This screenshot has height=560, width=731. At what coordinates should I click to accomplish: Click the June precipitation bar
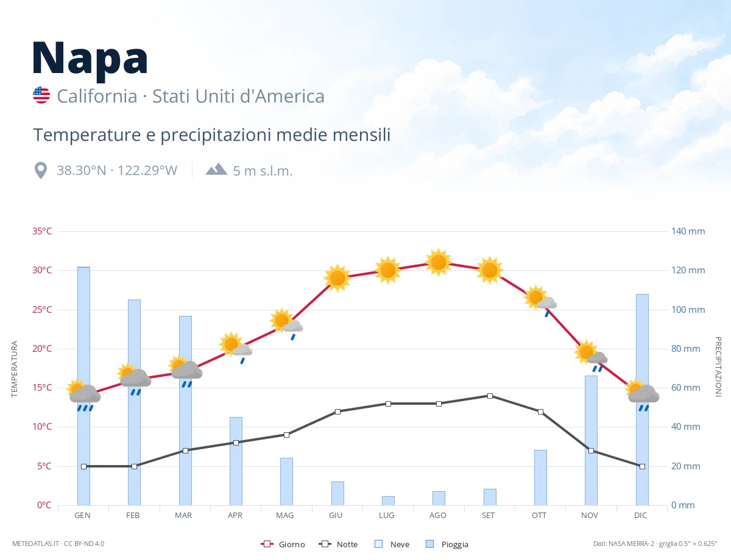click(337, 493)
